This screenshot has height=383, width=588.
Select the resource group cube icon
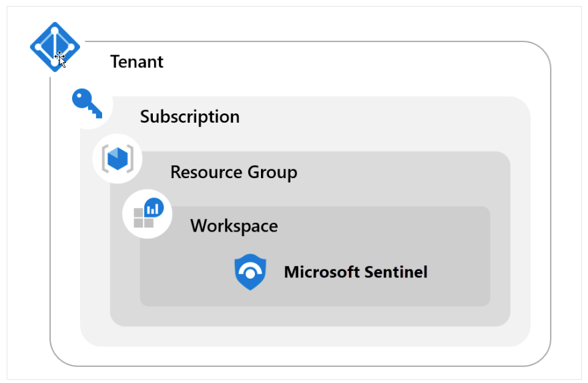pyautogui.click(x=117, y=159)
